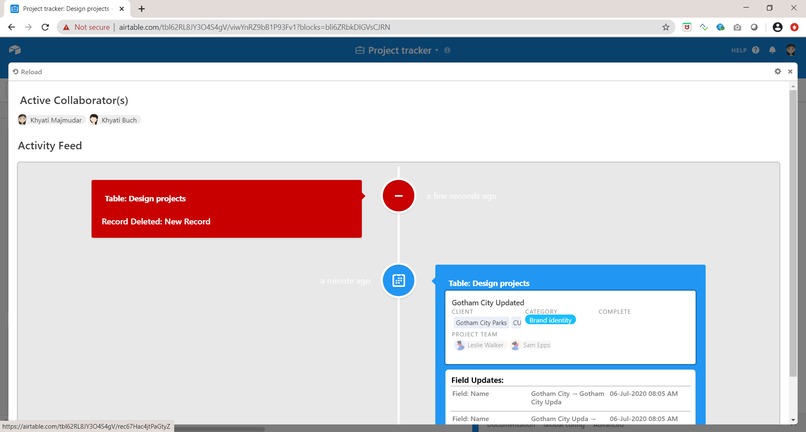Click the browser forward arrow
The height and width of the screenshot is (432, 806).
[28, 27]
